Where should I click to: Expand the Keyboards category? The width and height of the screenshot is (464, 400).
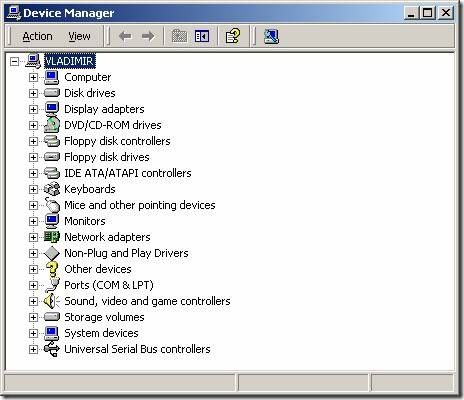[x=33, y=189]
